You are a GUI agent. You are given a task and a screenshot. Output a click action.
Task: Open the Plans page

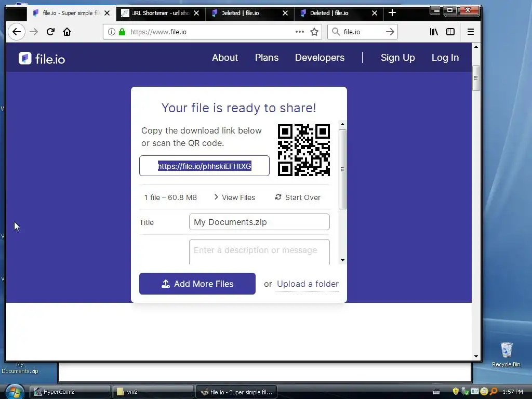(x=267, y=58)
